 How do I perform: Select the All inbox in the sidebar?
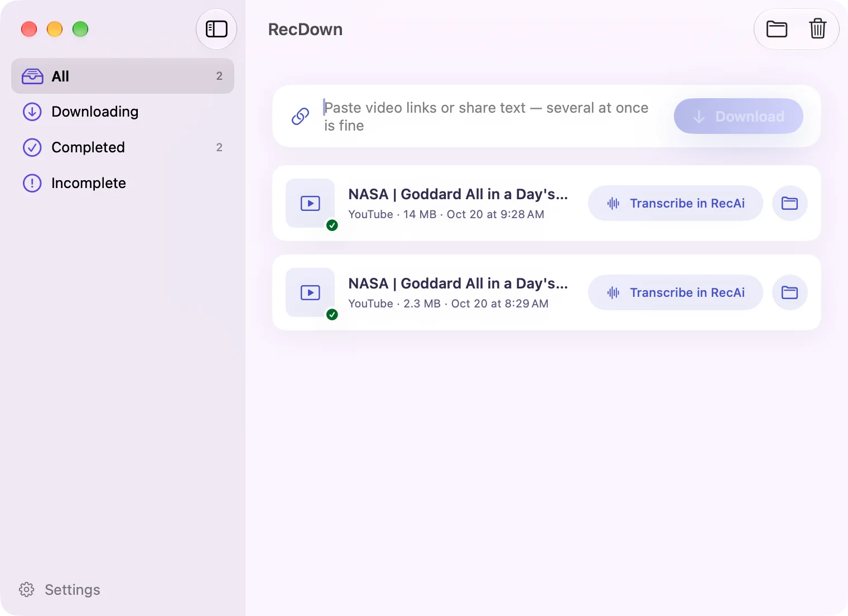coord(123,76)
